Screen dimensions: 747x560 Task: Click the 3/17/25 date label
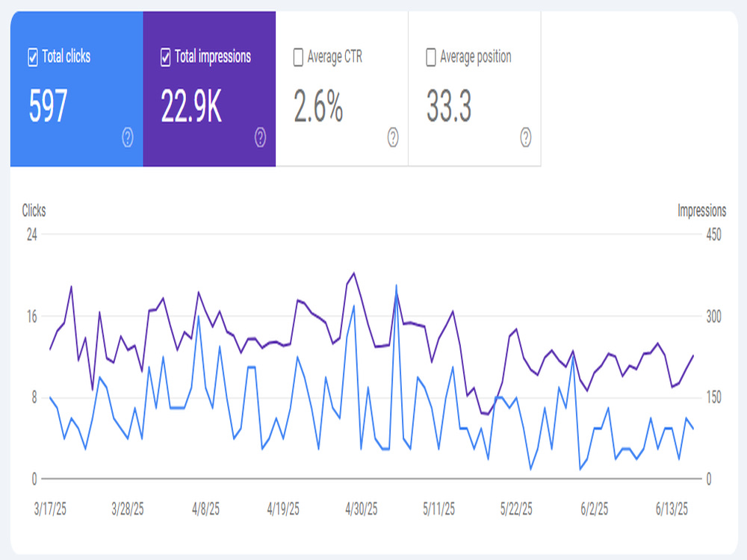[x=50, y=509]
